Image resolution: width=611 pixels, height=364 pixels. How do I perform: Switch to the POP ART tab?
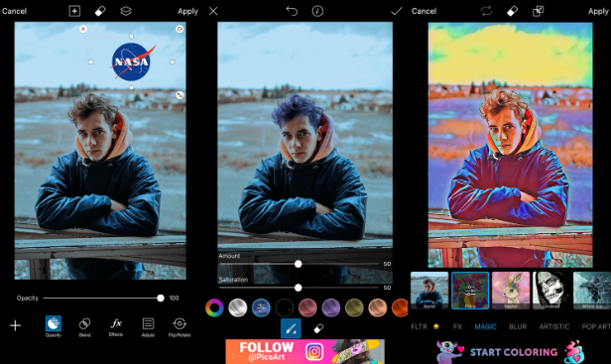[596, 326]
